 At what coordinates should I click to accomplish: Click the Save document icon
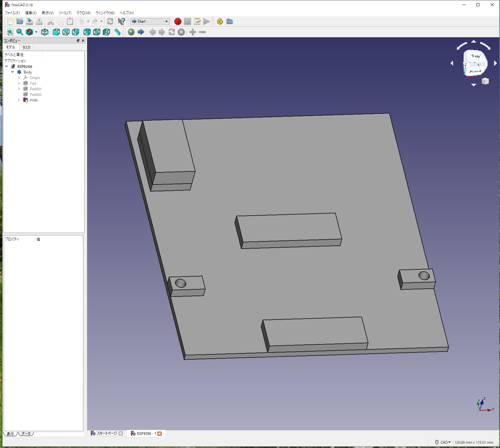pos(30,21)
